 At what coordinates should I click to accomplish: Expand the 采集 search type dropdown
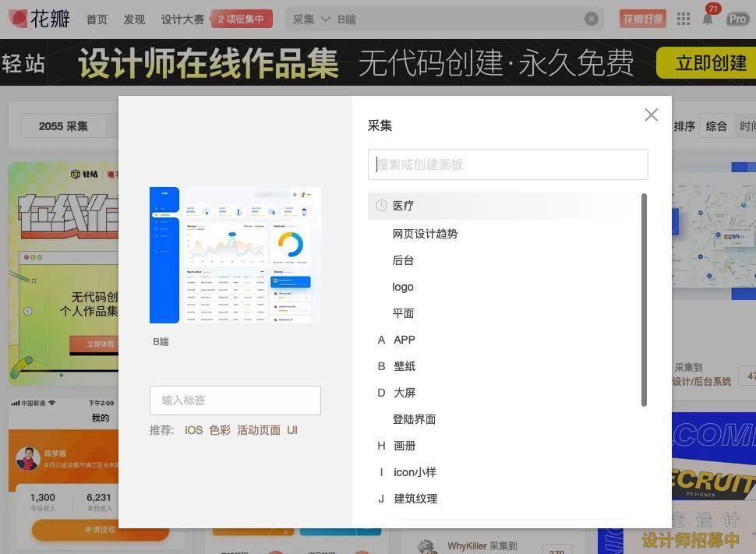pyautogui.click(x=311, y=19)
